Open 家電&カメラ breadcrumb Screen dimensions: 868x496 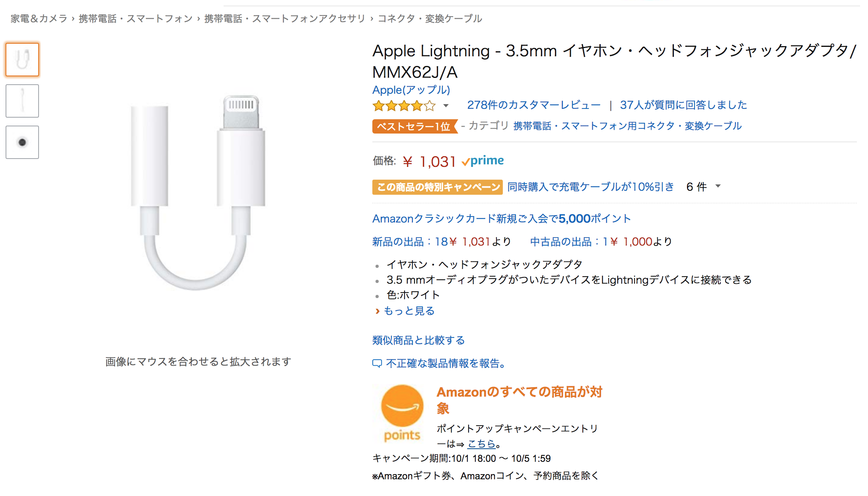39,19
